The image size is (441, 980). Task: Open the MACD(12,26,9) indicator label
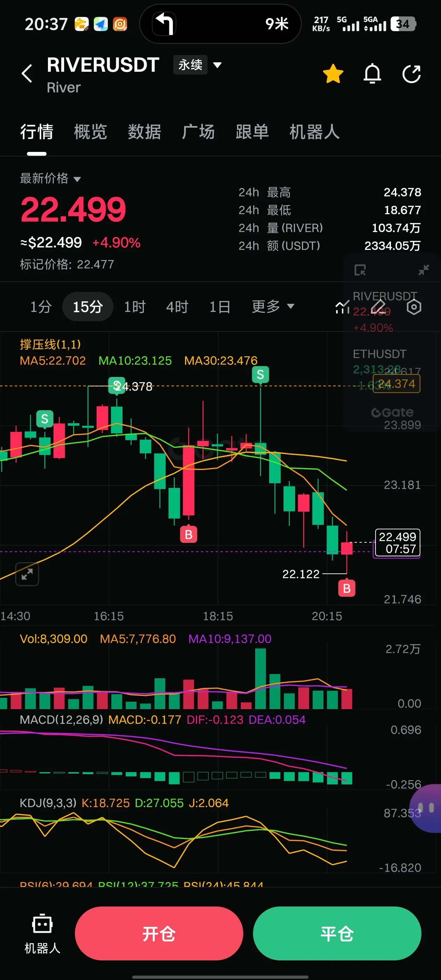pos(61,720)
